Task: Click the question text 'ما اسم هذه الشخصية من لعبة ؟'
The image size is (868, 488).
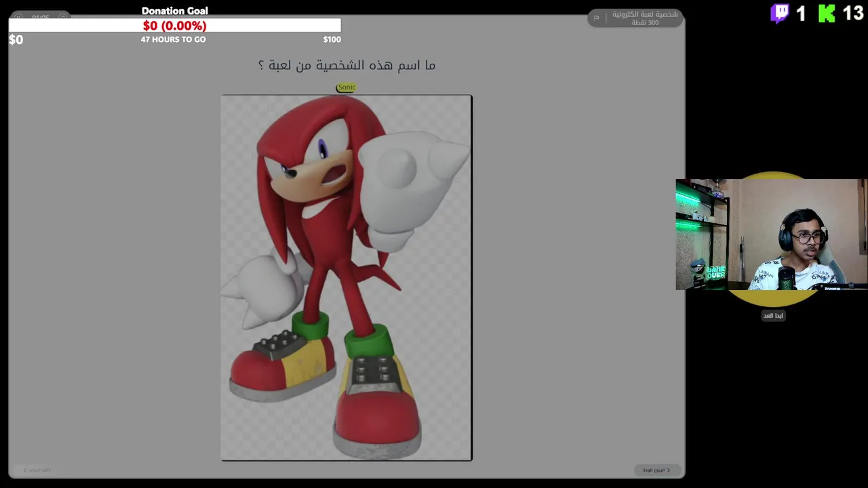Action: (x=347, y=65)
